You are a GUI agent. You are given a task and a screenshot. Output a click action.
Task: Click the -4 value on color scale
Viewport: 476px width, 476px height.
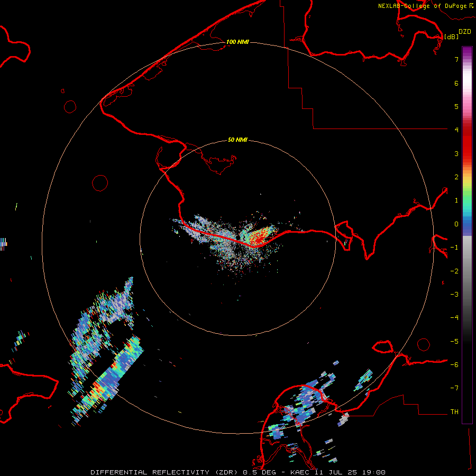(454, 317)
